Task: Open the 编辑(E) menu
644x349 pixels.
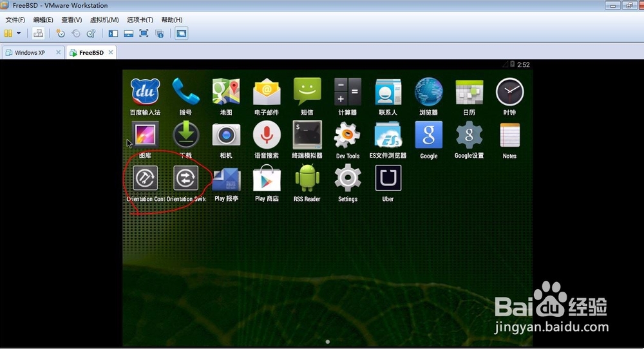Action: tap(43, 20)
